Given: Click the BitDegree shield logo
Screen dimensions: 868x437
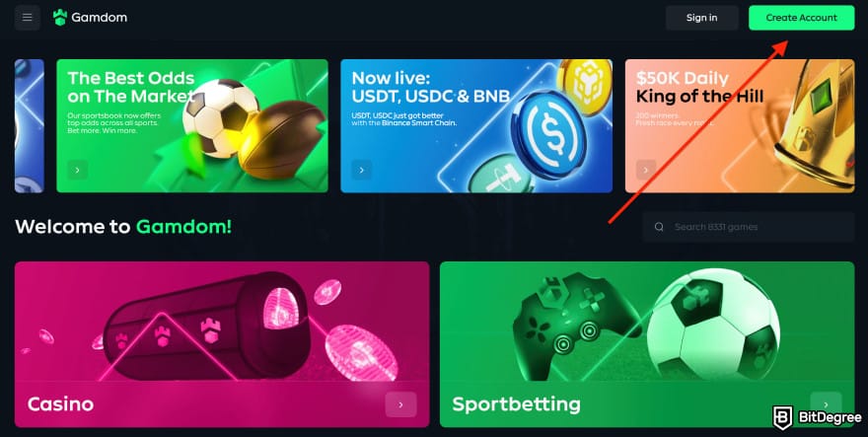Looking at the screenshot, I should click(x=783, y=417).
